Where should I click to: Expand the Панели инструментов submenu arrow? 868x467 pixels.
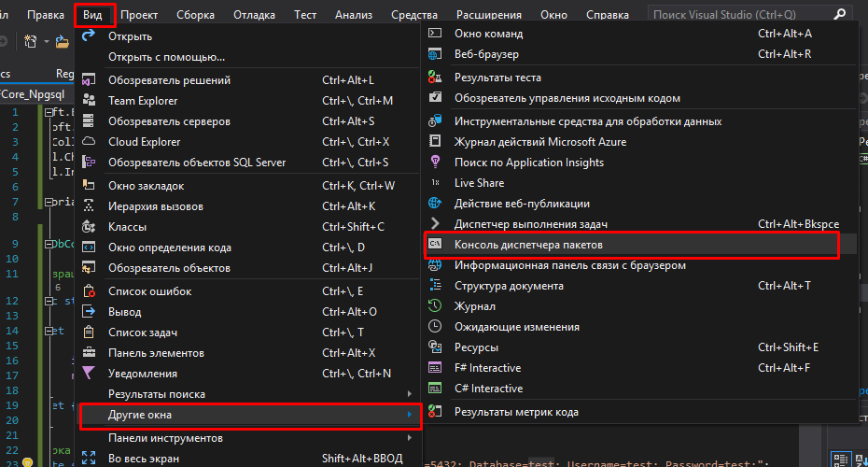pos(410,437)
